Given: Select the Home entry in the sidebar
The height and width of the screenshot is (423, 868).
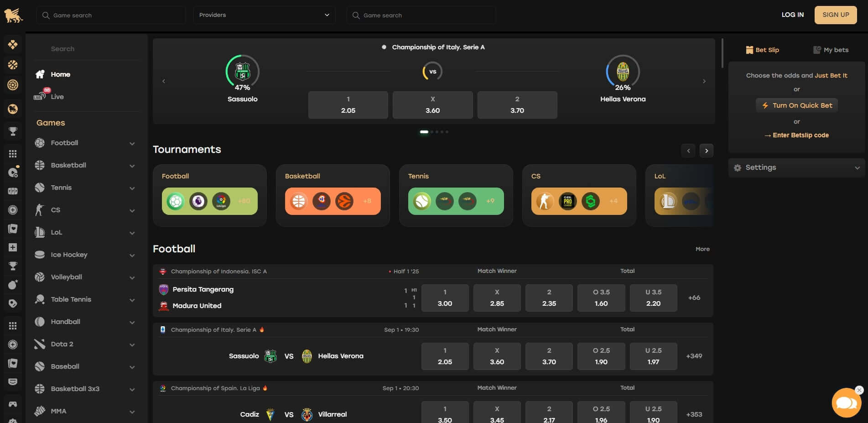Looking at the screenshot, I should tap(60, 74).
